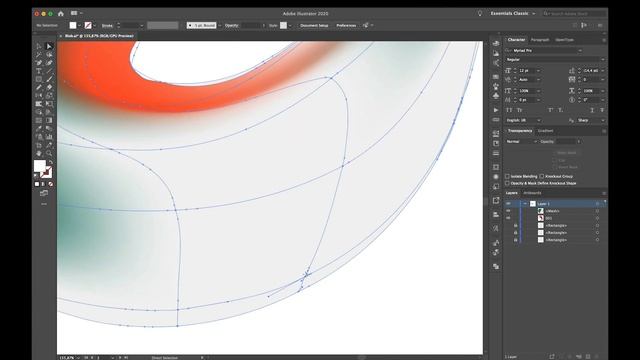The image size is (640, 360).
Task: Select the Type tool
Action: coord(39,71)
